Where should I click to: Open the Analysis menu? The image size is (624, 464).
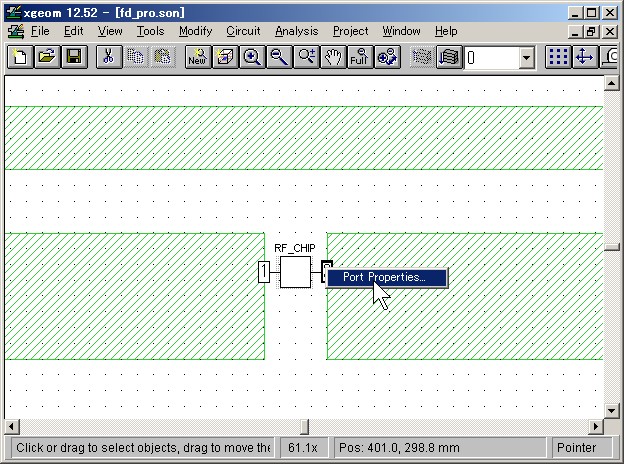pos(296,31)
